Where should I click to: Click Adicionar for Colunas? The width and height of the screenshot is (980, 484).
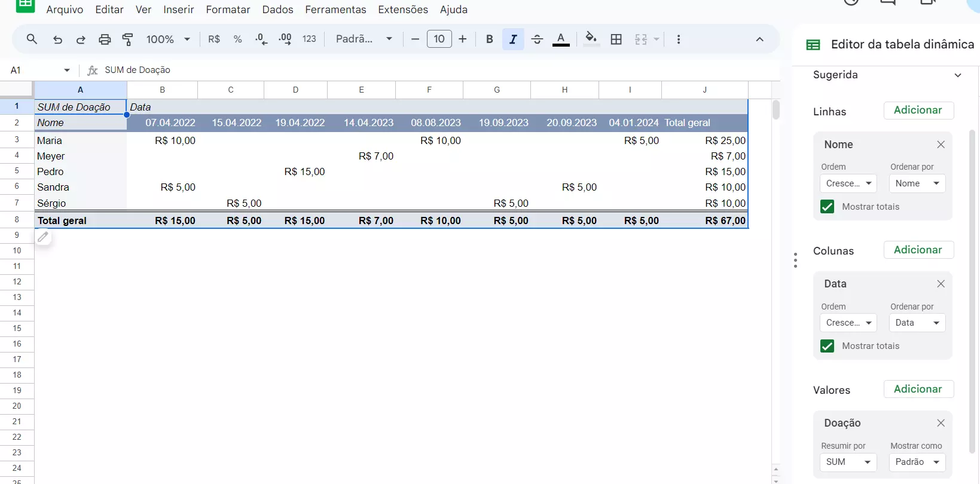pos(918,250)
